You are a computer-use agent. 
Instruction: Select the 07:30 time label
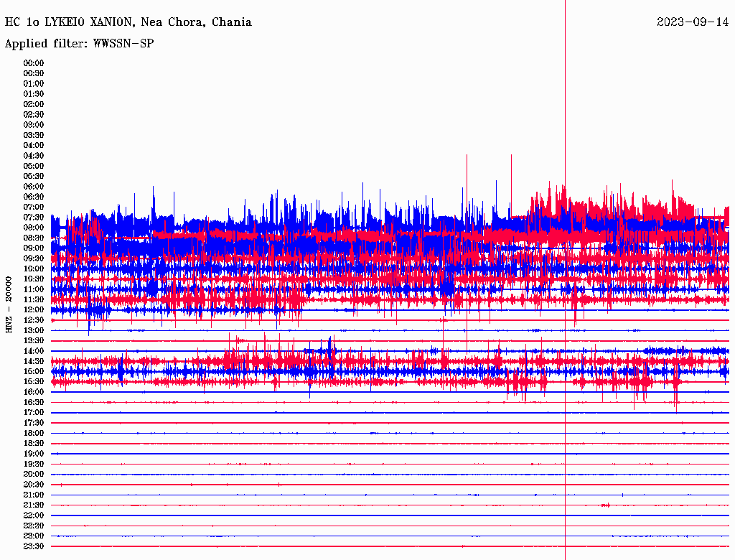tap(34, 218)
